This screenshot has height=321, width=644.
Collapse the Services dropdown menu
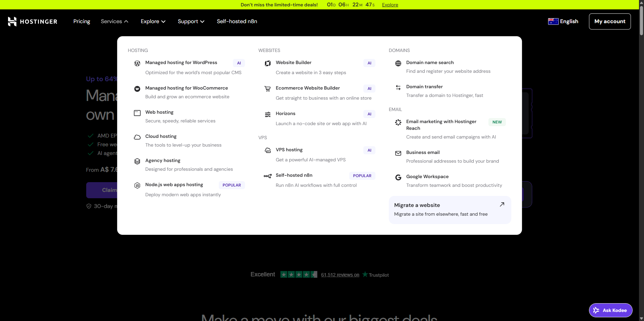tap(114, 21)
